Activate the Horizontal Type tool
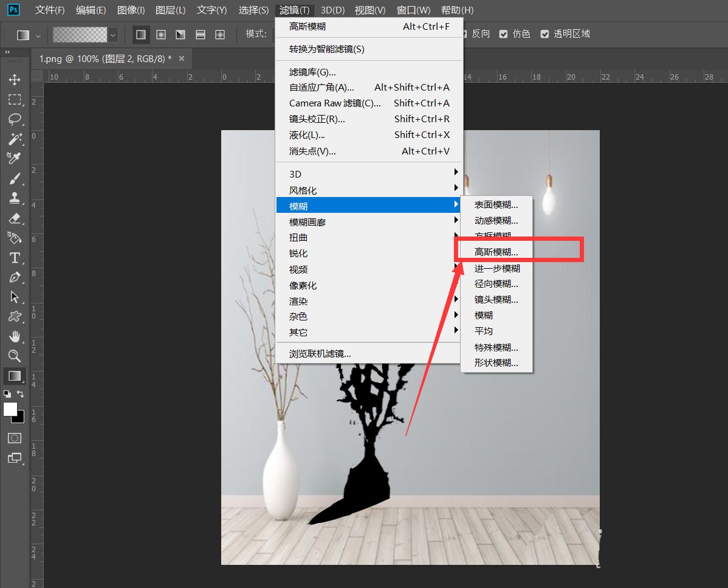This screenshot has height=588, width=728. (x=15, y=257)
